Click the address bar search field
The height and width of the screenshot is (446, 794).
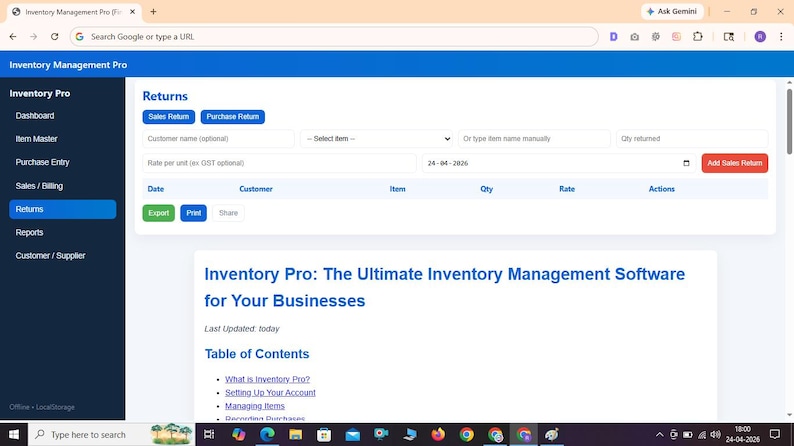pyautogui.click(x=334, y=36)
